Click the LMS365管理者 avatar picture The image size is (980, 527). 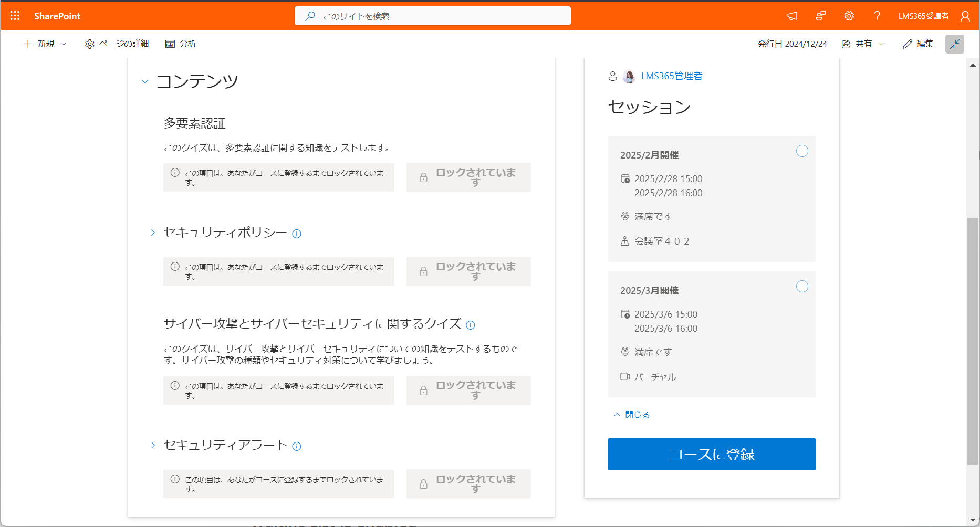coord(629,76)
